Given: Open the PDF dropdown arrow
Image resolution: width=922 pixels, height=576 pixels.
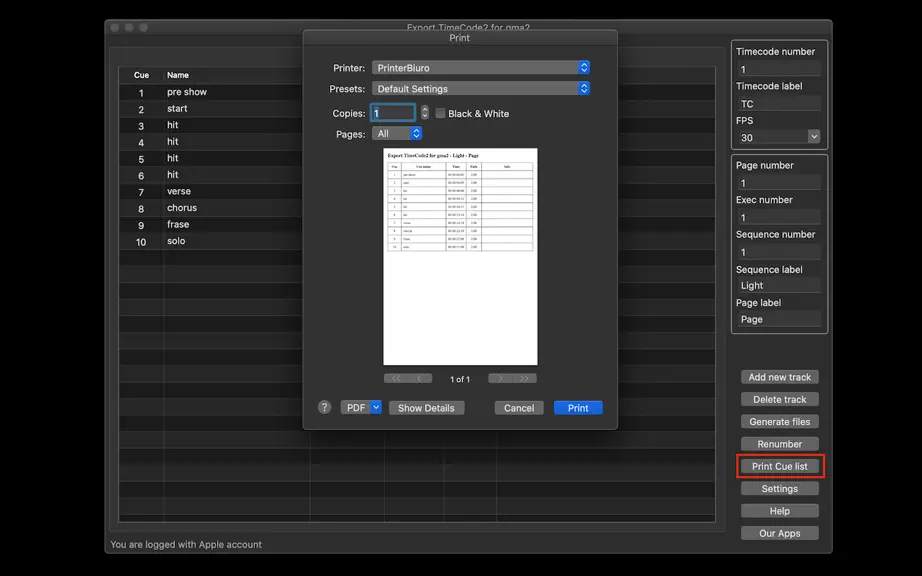Looking at the screenshot, I should (x=376, y=407).
